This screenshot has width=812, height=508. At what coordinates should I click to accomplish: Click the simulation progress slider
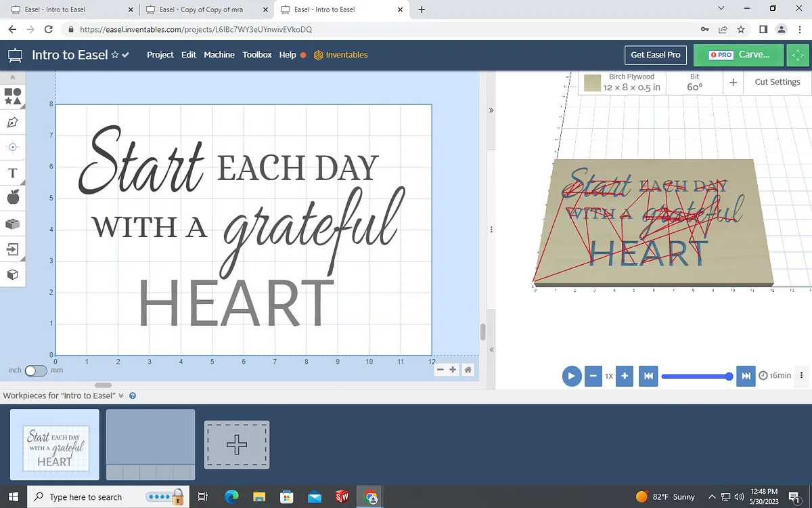point(695,376)
